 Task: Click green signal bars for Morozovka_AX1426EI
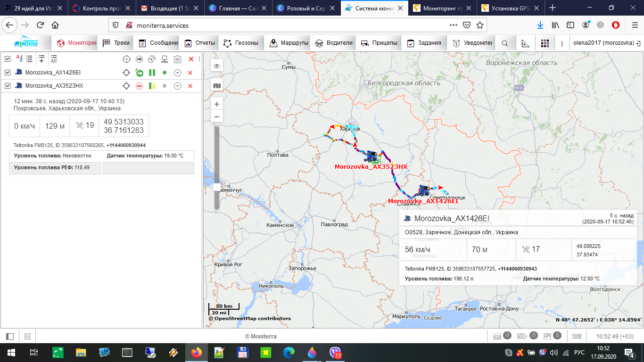point(152,73)
